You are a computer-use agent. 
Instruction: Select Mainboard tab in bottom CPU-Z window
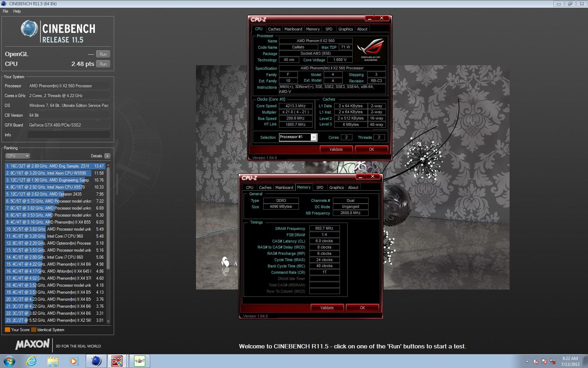pos(284,188)
